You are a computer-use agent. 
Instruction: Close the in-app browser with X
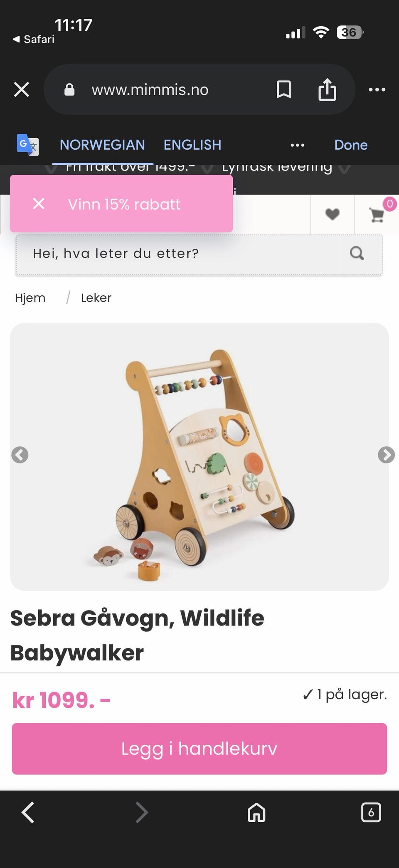(22, 89)
